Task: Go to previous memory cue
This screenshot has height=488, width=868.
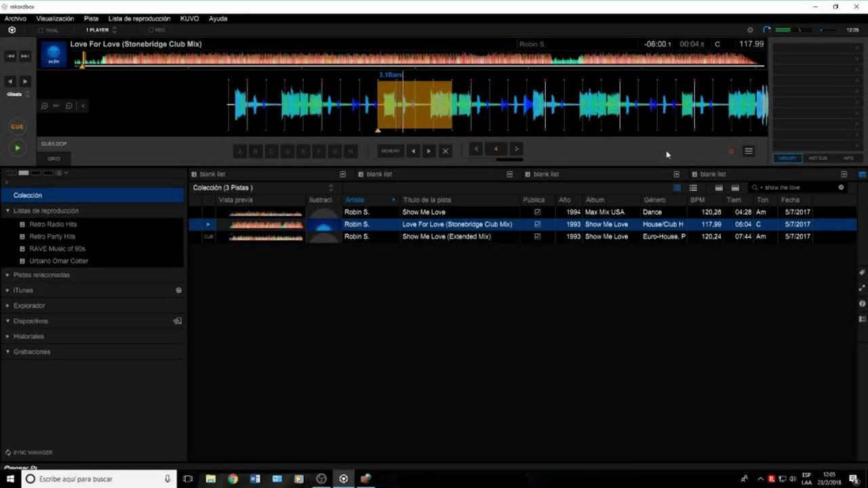Action: click(x=413, y=151)
